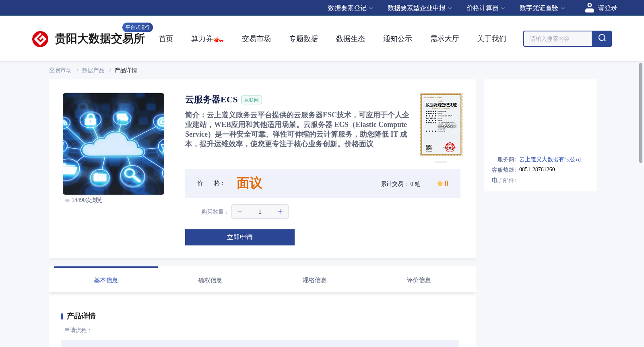Switch to the 评价信息 tab
Screen dimensions: 644x347
[419, 280]
